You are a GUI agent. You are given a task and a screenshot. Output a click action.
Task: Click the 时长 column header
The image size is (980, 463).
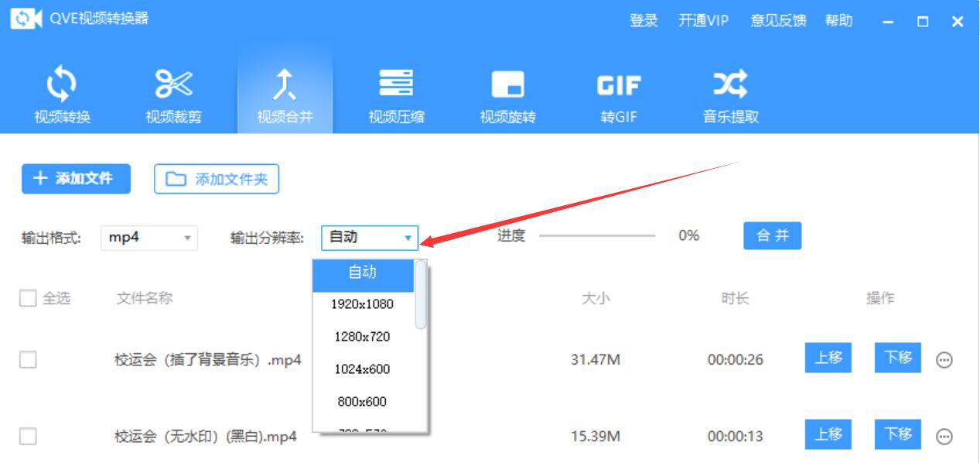pos(735,298)
